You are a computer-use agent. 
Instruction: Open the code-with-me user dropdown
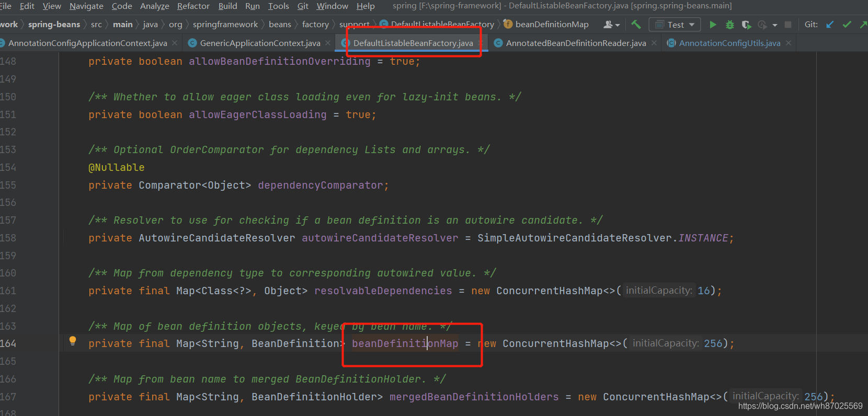611,25
